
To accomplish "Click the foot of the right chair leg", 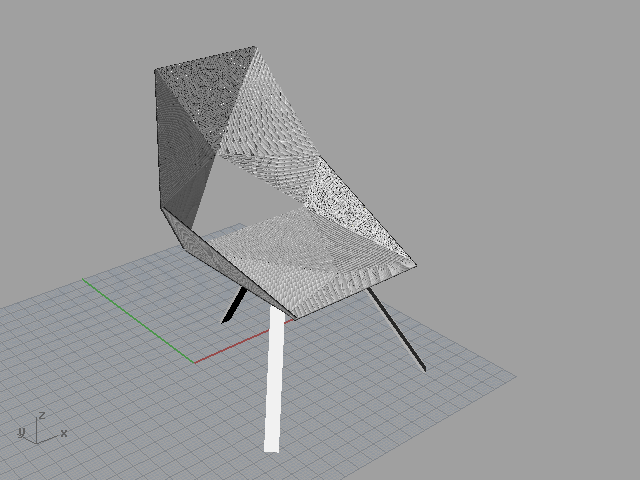I will point(422,367).
